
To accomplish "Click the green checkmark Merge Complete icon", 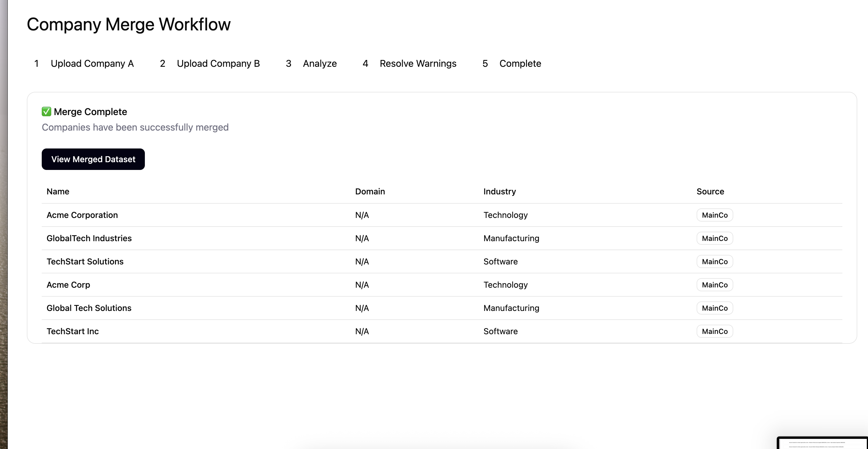I will [46, 112].
